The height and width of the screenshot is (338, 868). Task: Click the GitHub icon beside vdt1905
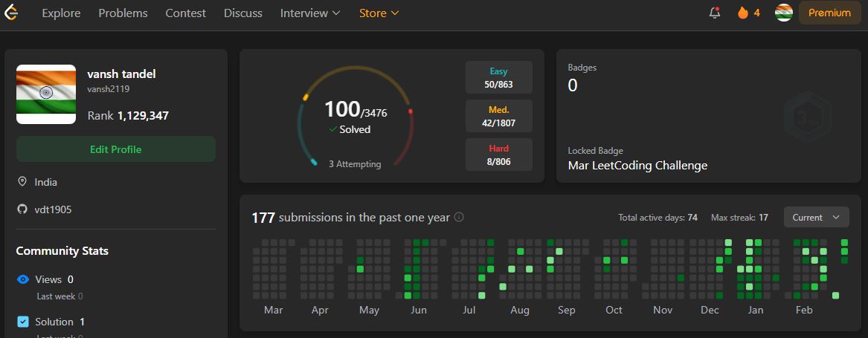pos(22,209)
